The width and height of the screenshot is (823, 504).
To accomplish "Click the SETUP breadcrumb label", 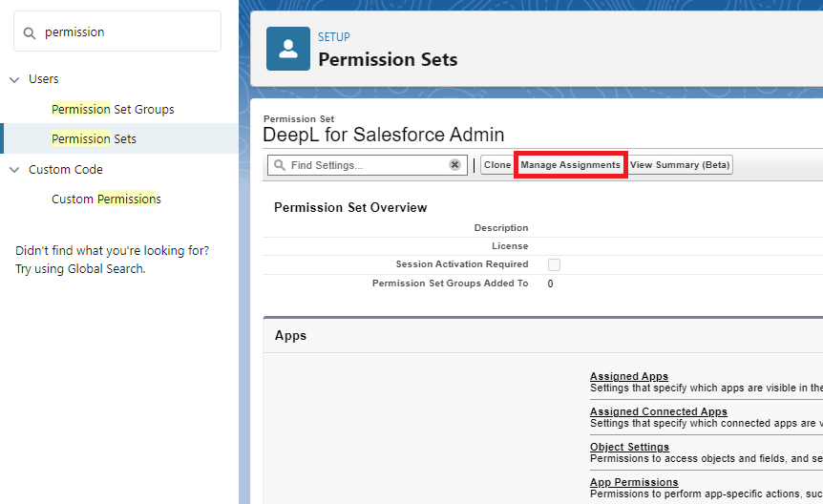I will (334, 37).
